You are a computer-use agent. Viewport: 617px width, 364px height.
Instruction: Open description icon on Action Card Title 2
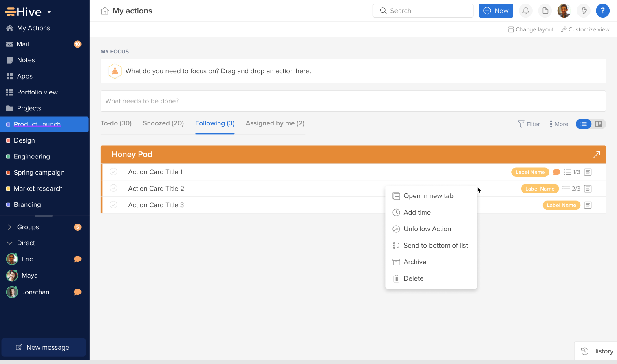tap(588, 189)
